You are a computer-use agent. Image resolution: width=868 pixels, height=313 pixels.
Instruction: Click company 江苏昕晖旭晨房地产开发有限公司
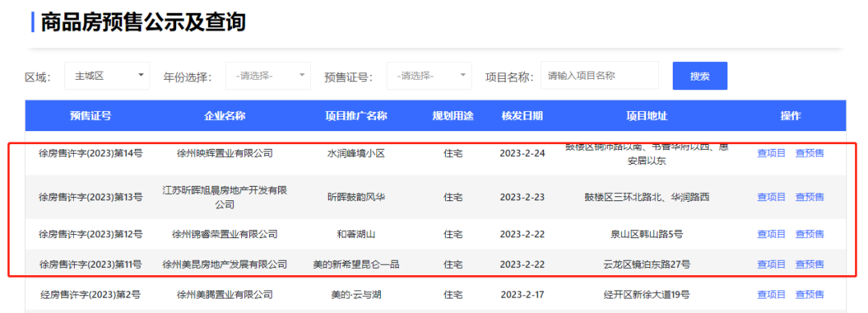[225, 197]
